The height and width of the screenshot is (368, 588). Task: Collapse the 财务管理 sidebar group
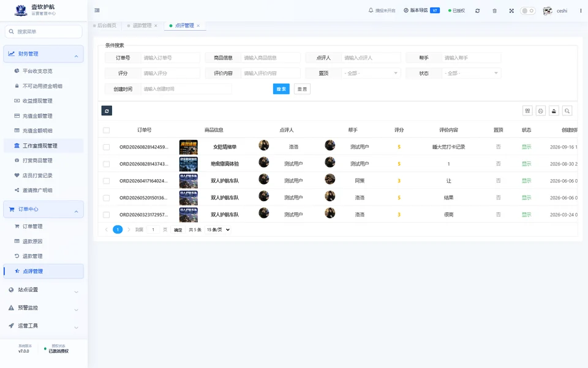pos(43,54)
